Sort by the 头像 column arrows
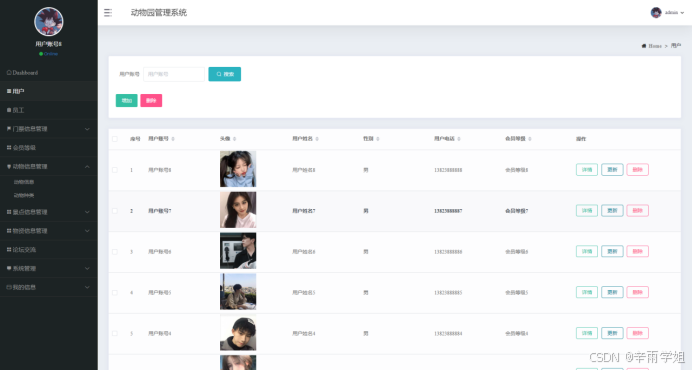Viewport: 693px width, 371px height. pyautogui.click(x=234, y=139)
